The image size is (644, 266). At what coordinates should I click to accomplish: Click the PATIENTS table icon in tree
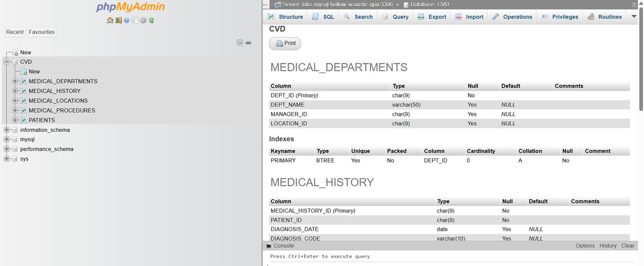(x=24, y=120)
